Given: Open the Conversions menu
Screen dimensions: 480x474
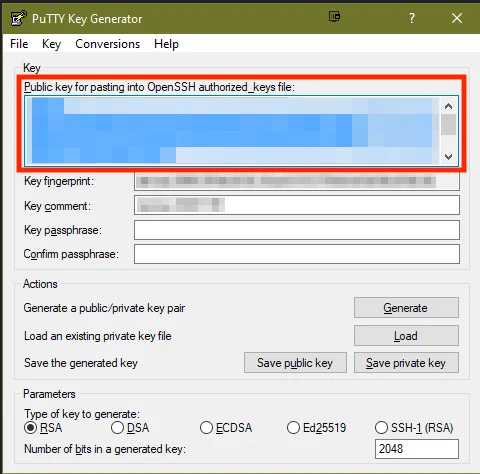Looking at the screenshot, I should pos(107,44).
